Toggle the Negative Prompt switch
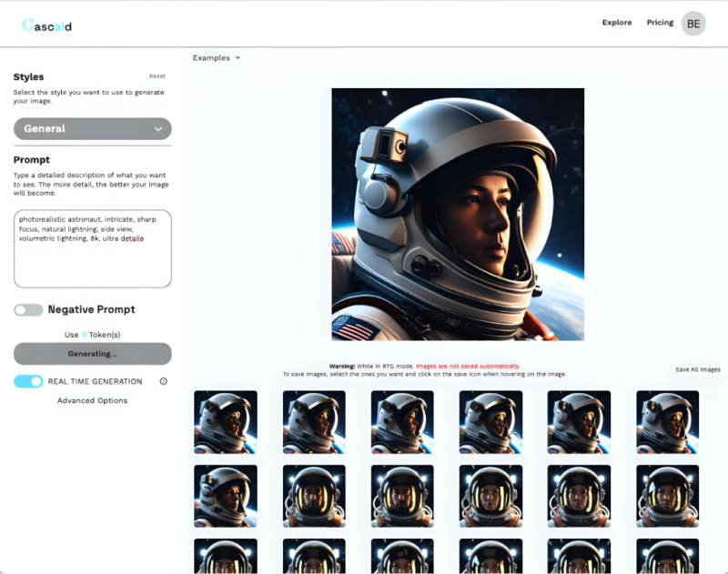The width and height of the screenshot is (728, 574). tap(28, 310)
